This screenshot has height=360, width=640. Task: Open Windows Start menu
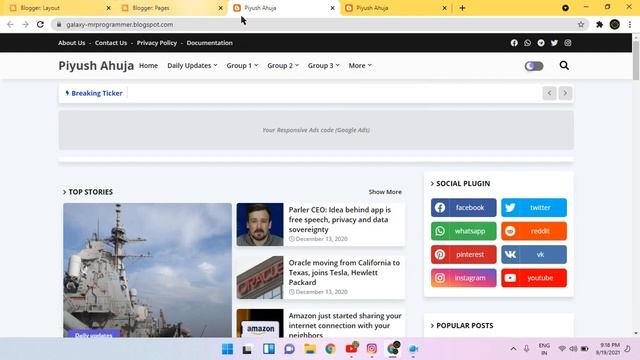coord(227,349)
